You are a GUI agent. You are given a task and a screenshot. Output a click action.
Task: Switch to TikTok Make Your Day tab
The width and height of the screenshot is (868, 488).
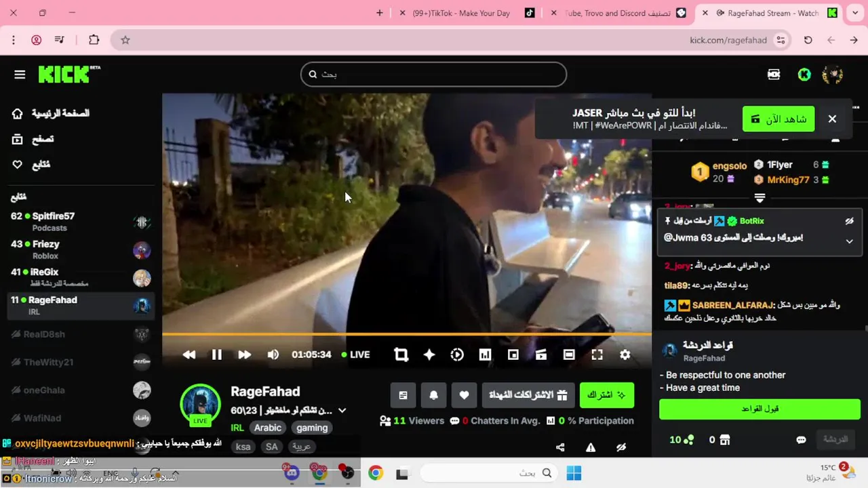click(467, 13)
